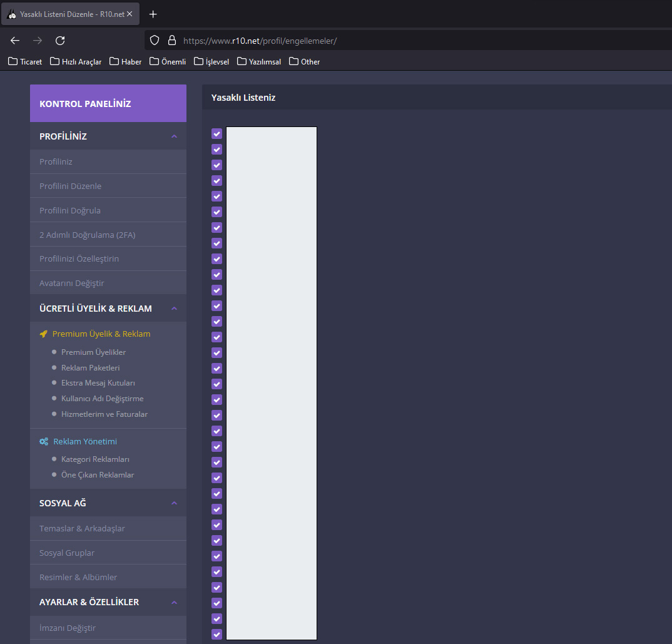Reload the page with the refresh icon
672x644 pixels.
[60, 41]
